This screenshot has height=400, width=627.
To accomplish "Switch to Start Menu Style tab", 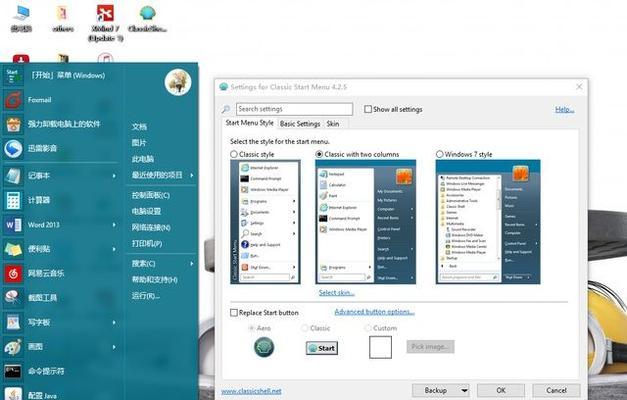I will [x=250, y=123].
